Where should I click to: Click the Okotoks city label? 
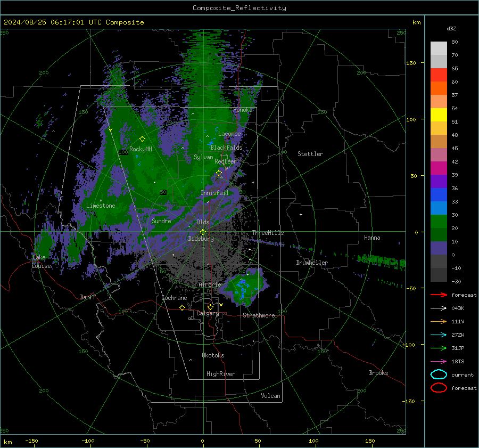point(213,355)
